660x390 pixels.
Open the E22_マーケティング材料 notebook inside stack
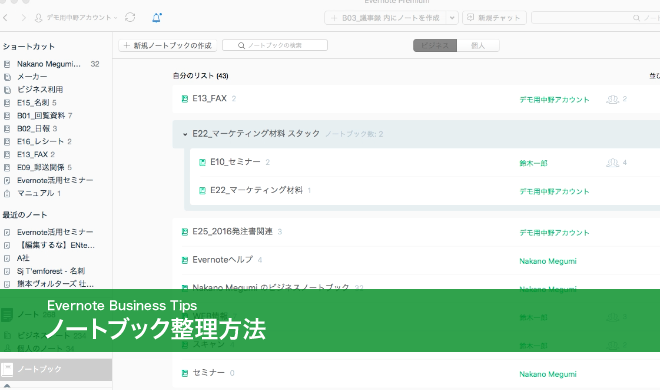[256, 190]
